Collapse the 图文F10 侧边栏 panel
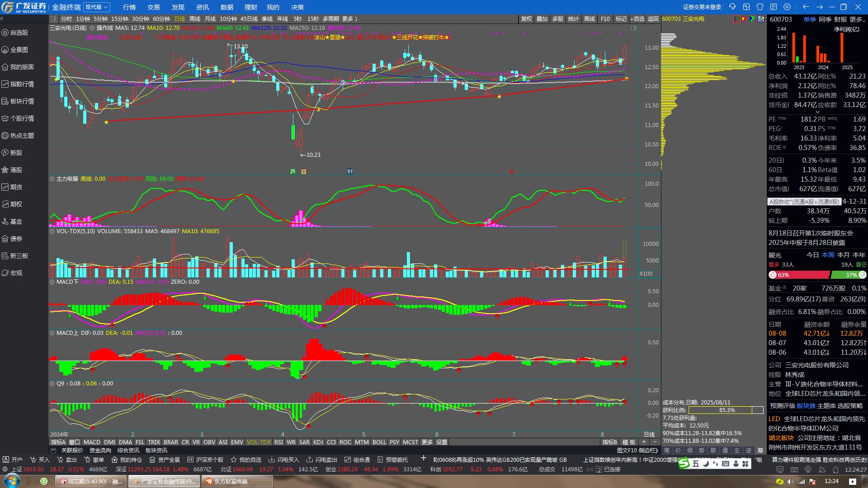This screenshot has height=488, width=868. tap(637, 450)
